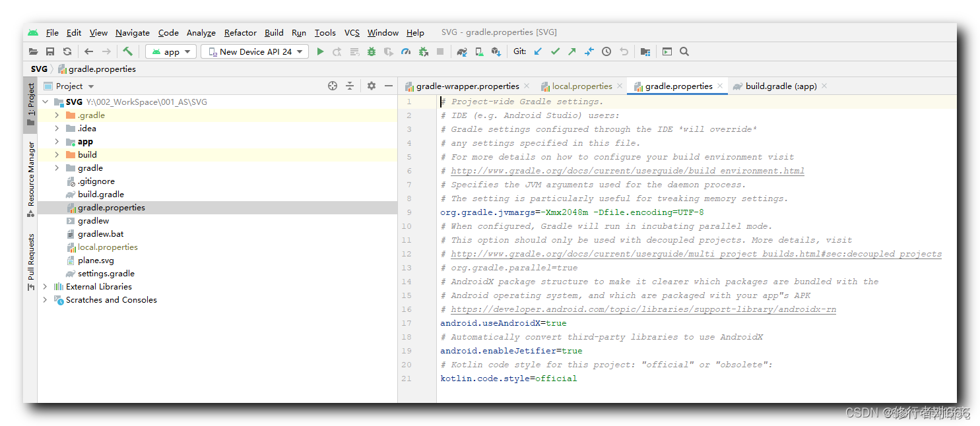This screenshot has height=426, width=980.
Task: Click the Git commit checkmark icon
Action: [x=555, y=51]
